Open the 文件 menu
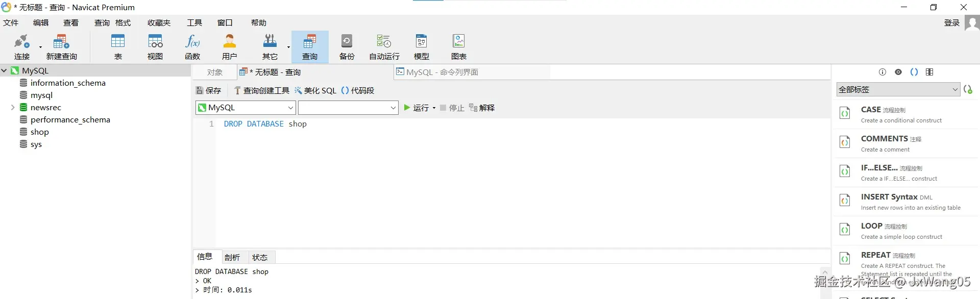This screenshot has width=980, height=299. 11,23
